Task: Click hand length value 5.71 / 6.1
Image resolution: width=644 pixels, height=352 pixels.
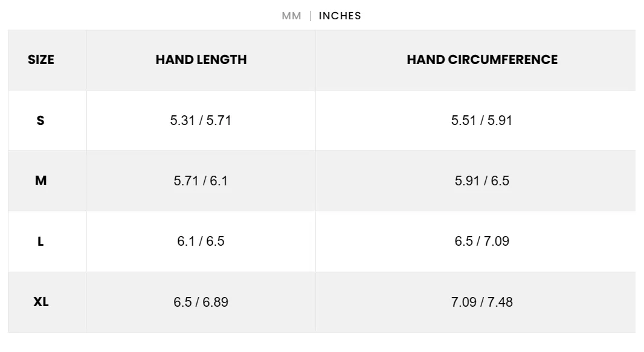Action: [201, 181]
